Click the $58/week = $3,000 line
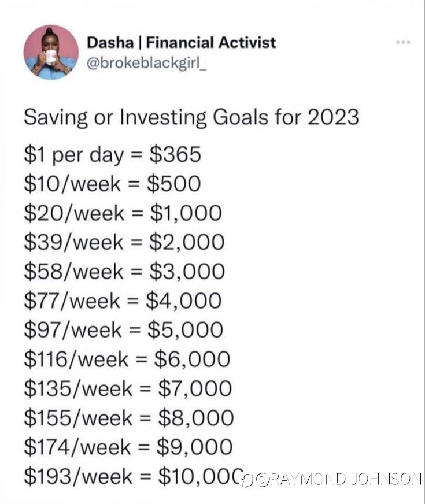Viewport: 425px width, 504px height. pyautogui.click(x=124, y=272)
